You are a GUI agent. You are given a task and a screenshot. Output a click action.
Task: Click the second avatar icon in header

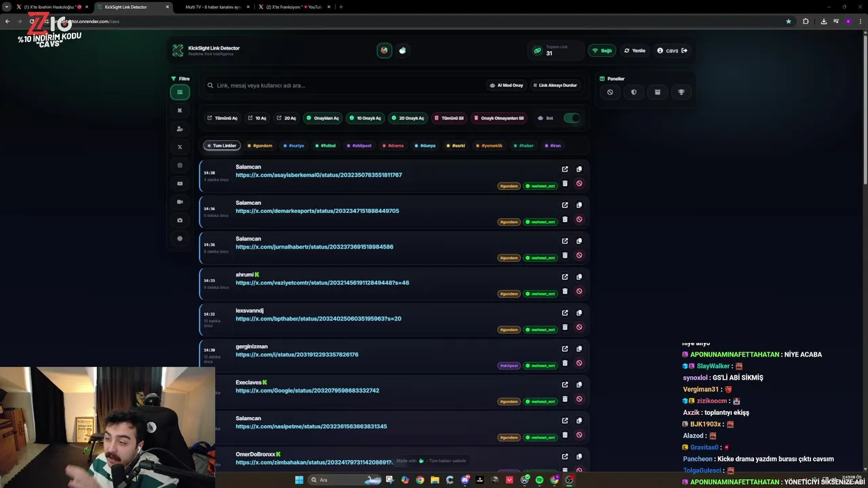[x=403, y=51]
